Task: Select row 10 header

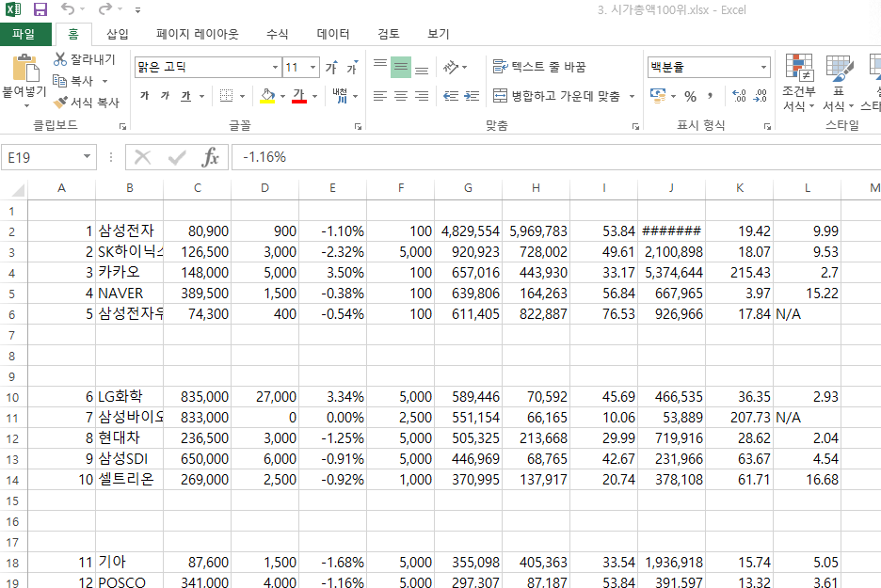Action: 13,398
